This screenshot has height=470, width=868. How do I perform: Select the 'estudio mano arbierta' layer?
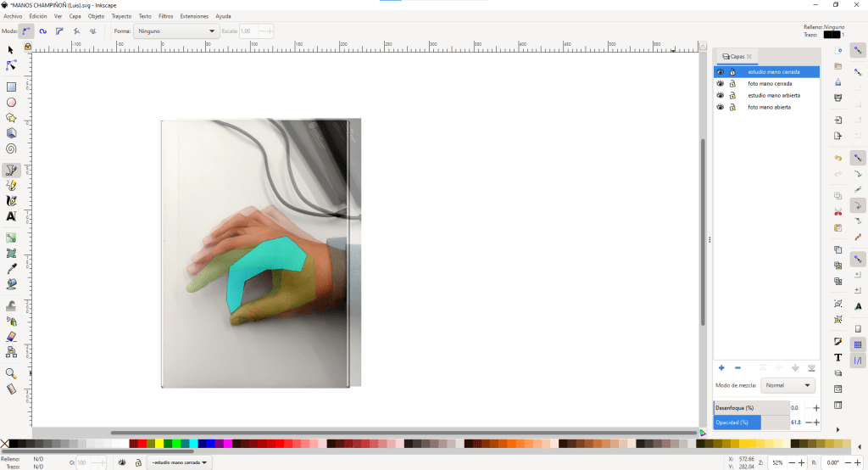[774, 96]
